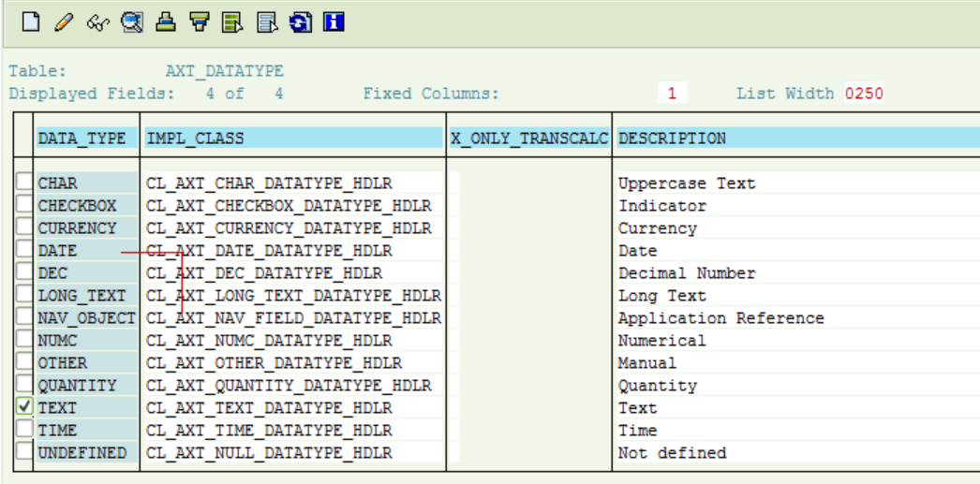The width and height of the screenshot is (980, 484).
Task: Select the CHAR row checkbox
Action: click(x=23, y=182)
